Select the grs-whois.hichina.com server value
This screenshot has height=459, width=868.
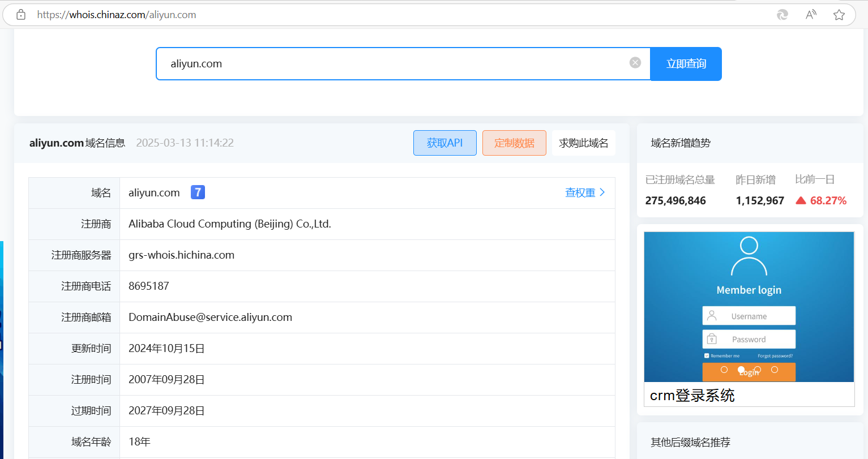181,255
